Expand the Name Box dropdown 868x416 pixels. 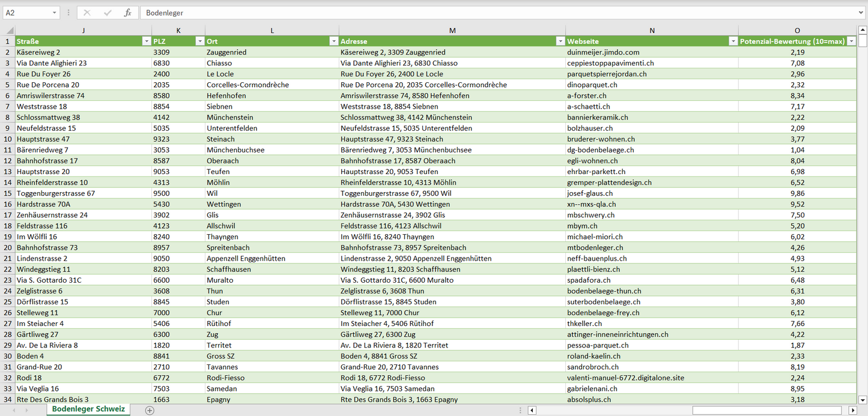pos(55,13)
